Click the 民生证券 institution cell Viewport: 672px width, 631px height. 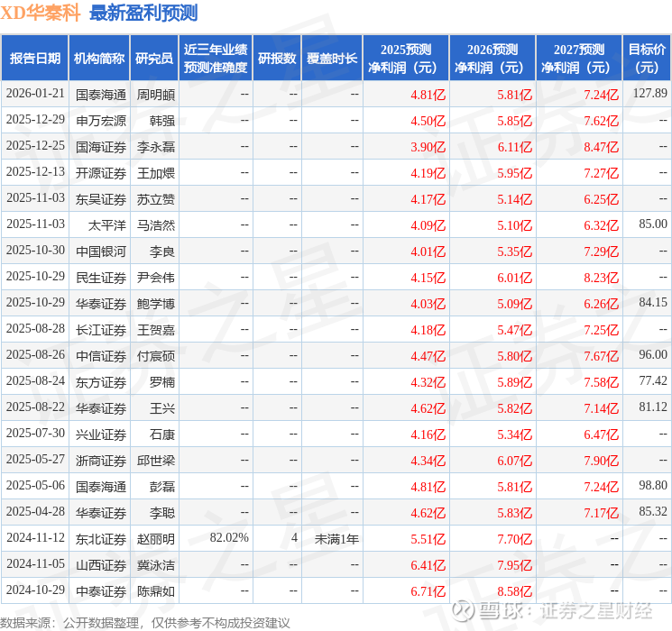[x=101, y=278]
